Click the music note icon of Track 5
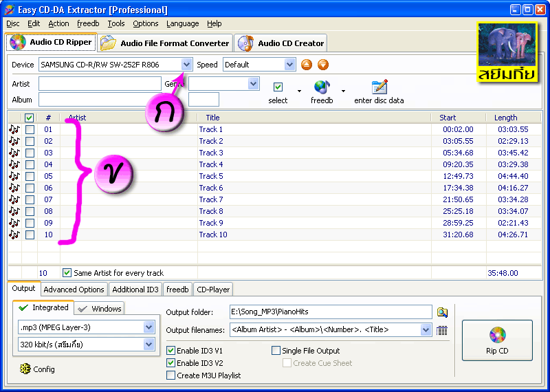Image resolution: width=550 pixels, height=392 pixels. click(x=14, y=176)
